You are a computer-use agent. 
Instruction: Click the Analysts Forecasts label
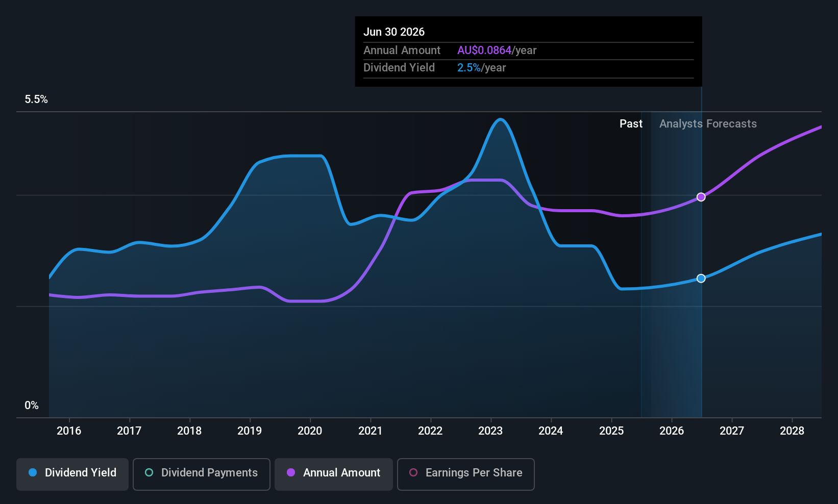point(708,124)
